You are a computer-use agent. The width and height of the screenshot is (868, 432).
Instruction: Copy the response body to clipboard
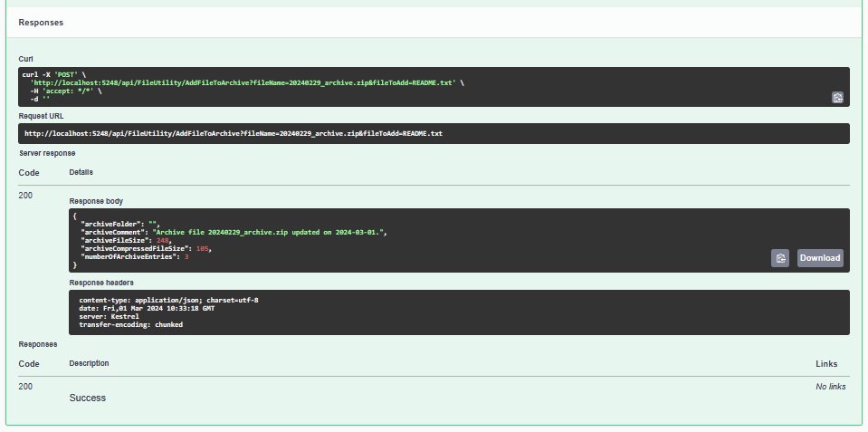pos(779,258)
